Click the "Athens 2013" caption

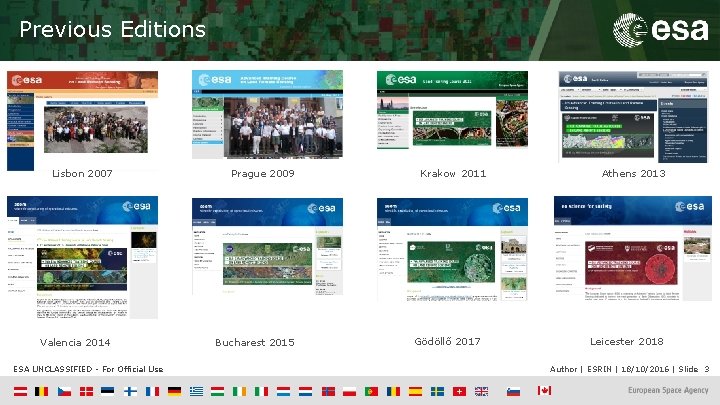pyautogui.click(x=633, y=174)
